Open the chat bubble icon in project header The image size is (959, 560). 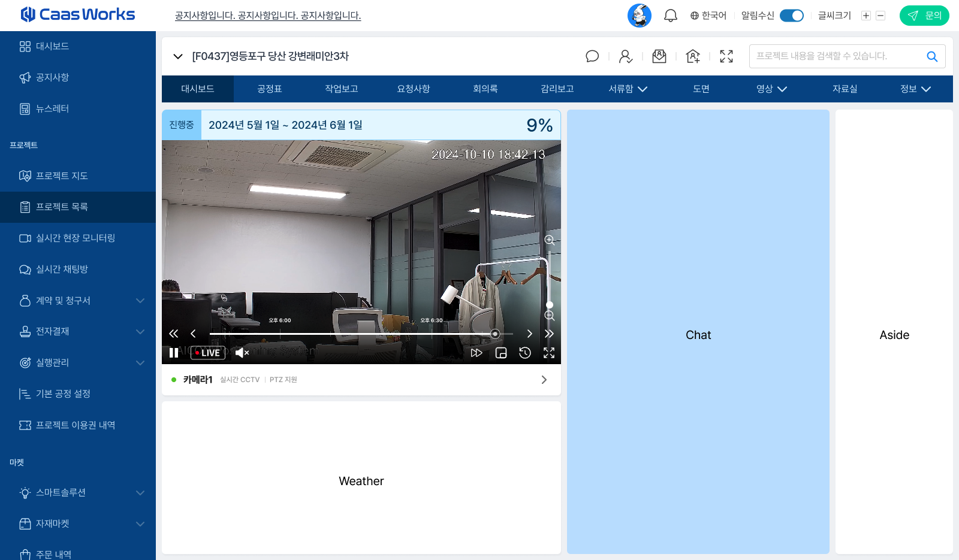click(592, 56)
